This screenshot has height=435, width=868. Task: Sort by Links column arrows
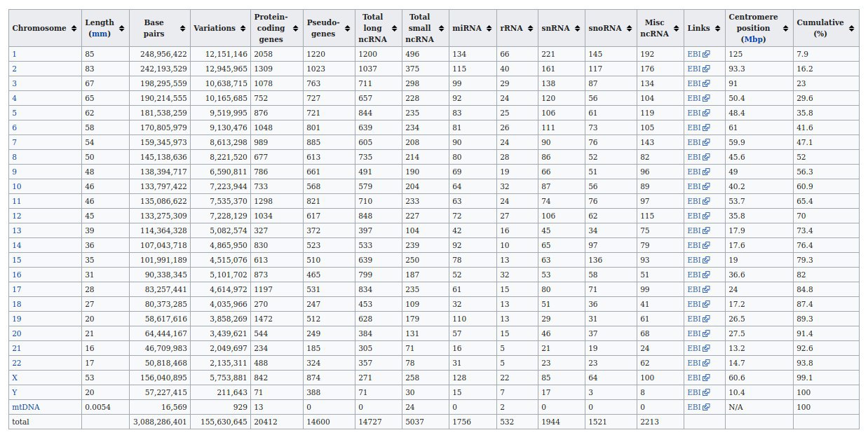coord(718,29)
